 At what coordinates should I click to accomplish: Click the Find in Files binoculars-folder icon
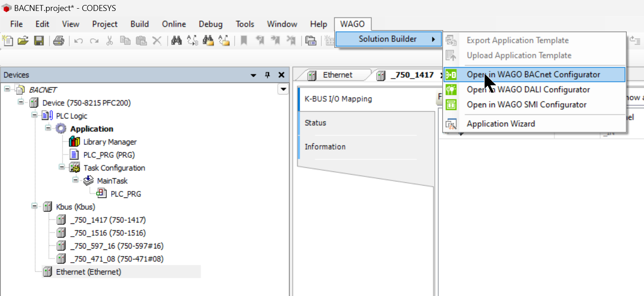(208, 41)
